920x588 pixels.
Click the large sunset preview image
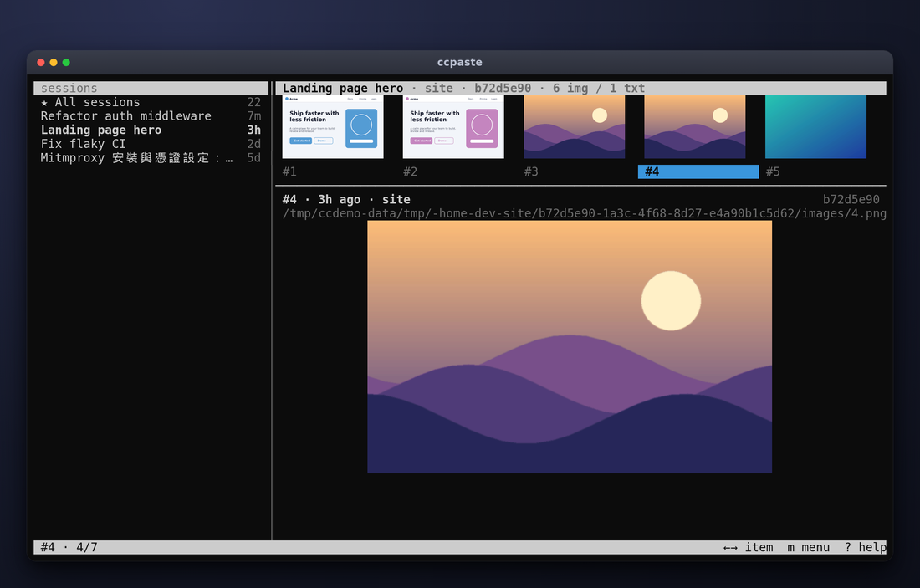(x=569, y=347)
